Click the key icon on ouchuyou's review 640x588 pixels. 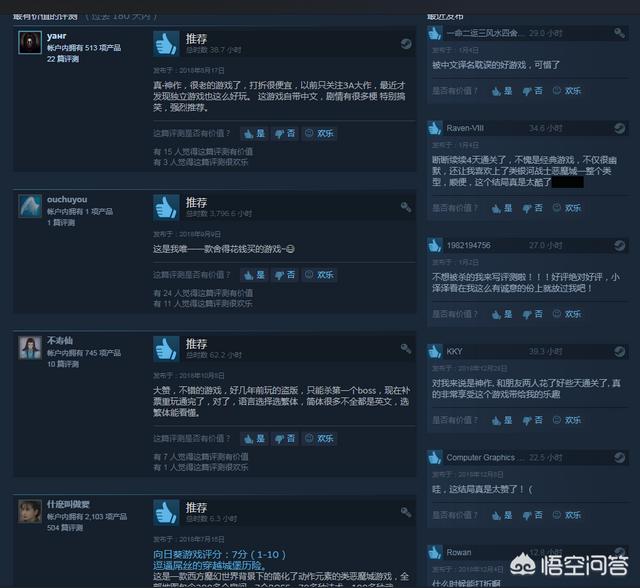tap(406, 207)
